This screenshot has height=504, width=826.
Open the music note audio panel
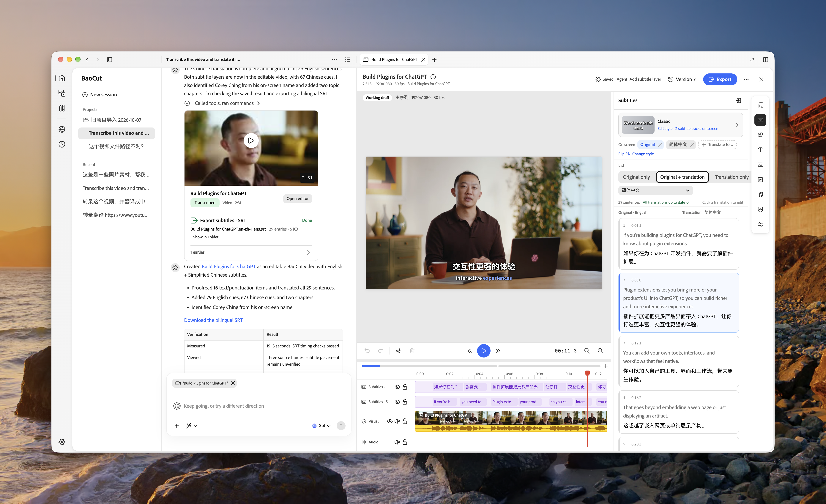click(760, 194)
